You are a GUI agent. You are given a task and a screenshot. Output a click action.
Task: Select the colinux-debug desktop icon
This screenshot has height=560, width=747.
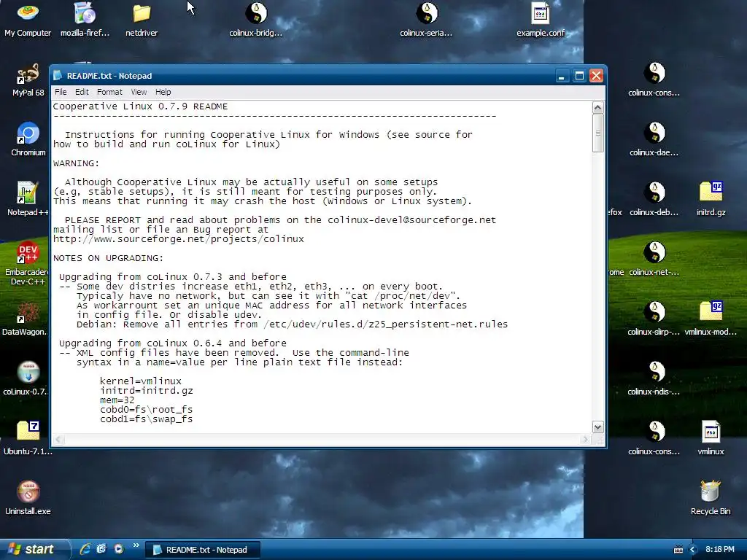pos(654,199)
